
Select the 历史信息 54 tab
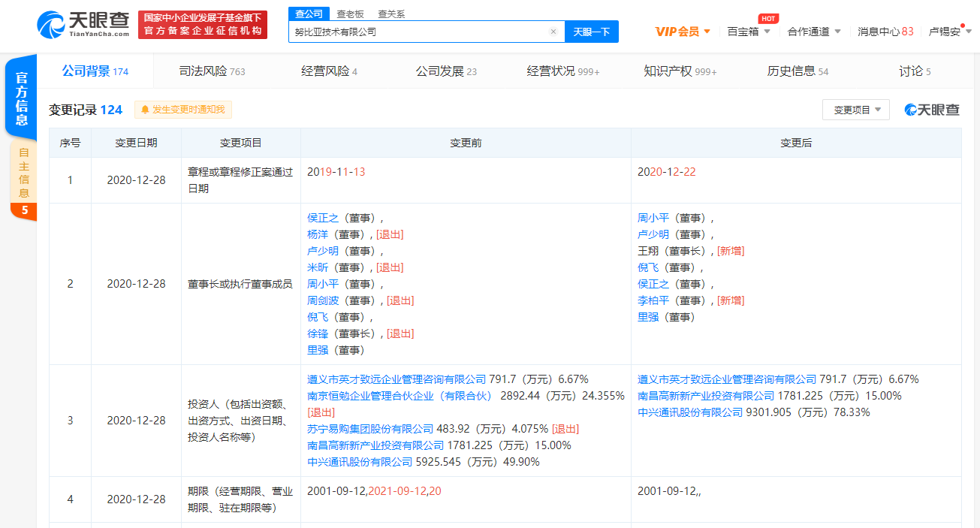(x=798, y=71)
